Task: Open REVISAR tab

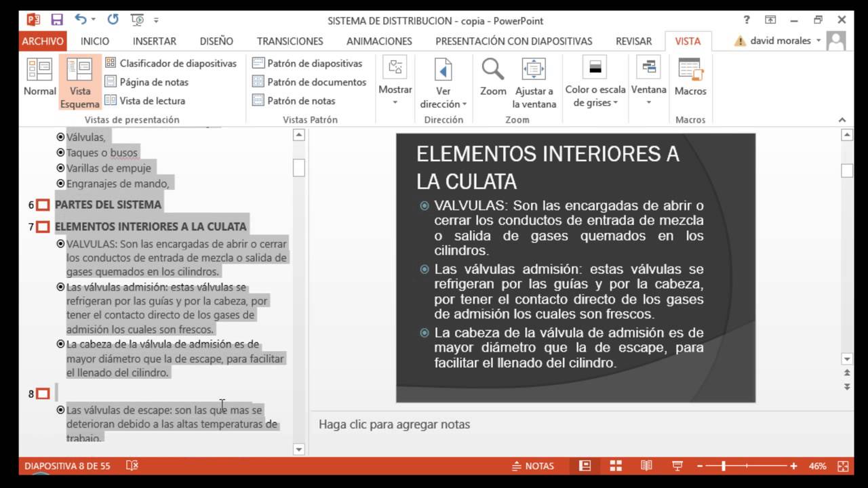Action: [x=633, y=41]
